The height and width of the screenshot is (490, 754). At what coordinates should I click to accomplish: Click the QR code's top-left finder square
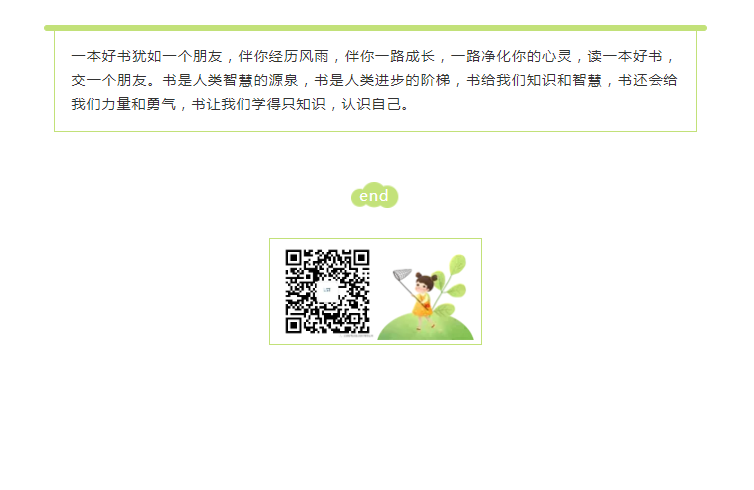(293, 258)
